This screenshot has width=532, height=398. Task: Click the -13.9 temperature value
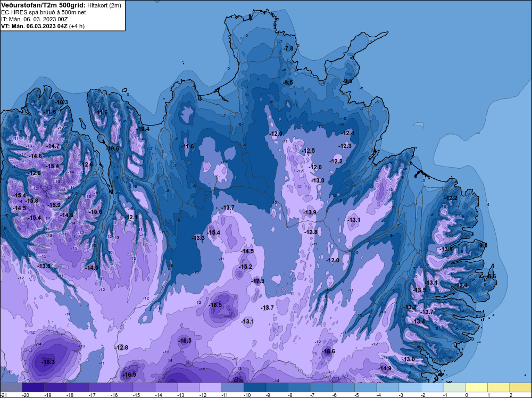pyautogui.click(x=310, y=212)
